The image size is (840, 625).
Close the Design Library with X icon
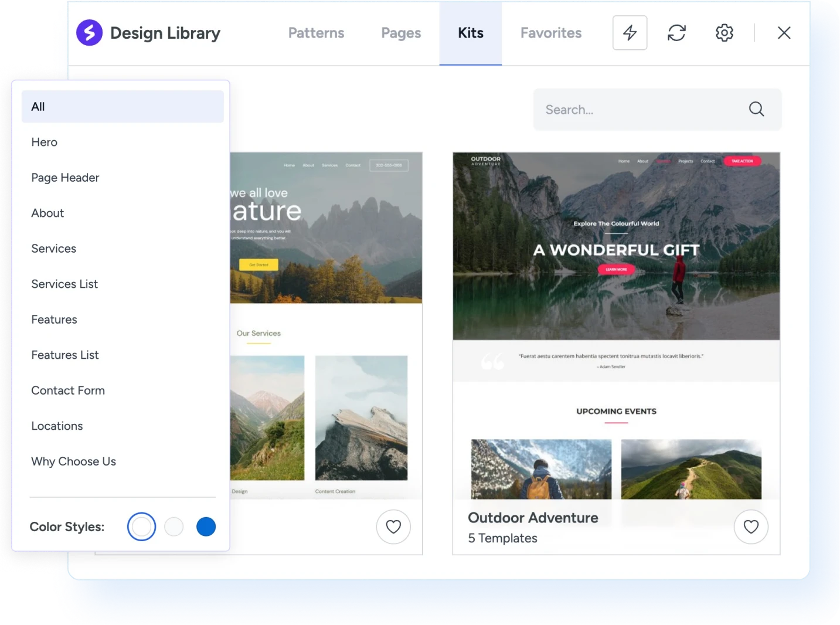pyautogui.click(x=784, y=33)
